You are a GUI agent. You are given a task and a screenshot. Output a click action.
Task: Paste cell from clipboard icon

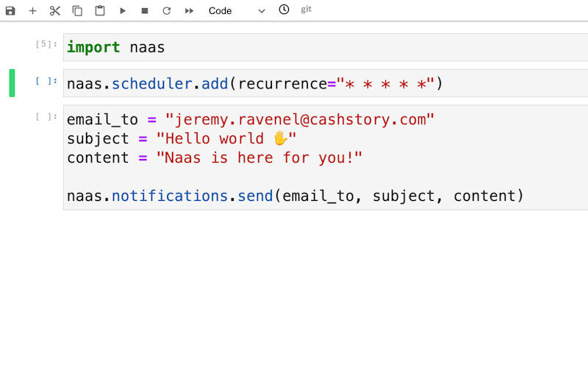coord(100,11)
